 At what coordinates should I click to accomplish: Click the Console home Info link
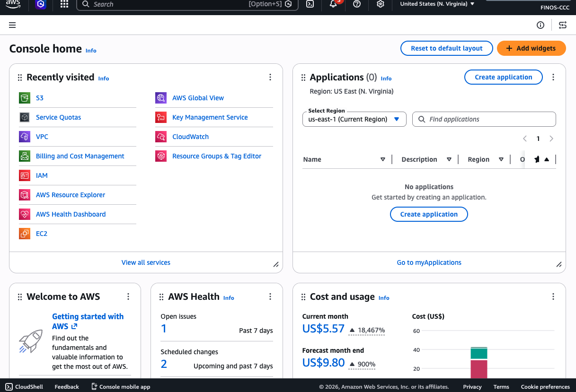pyautogui.click(x=91, y=51)
